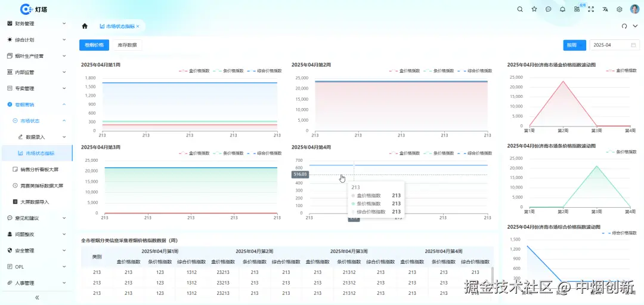Viewport: 644px width, 305px height.
Task: Toggle 盒价格指数 legend in 第4周 chart
Action: click(x=405, y=153)
